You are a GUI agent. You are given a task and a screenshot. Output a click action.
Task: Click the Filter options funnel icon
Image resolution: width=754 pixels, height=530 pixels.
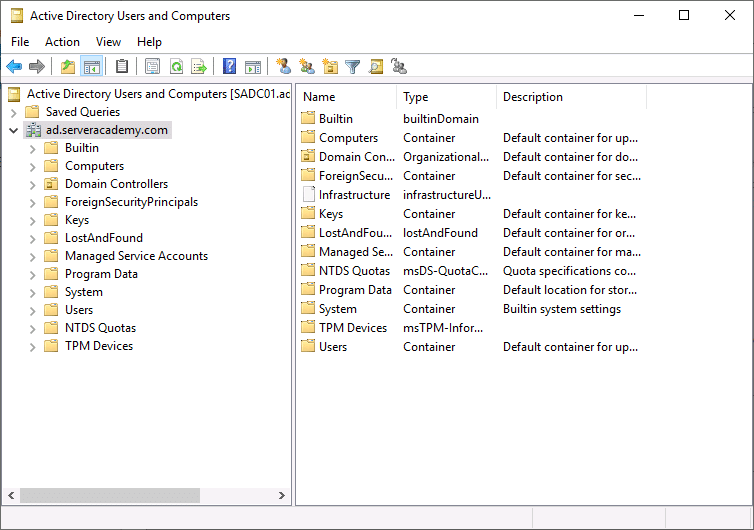click(x=352, y=66)
